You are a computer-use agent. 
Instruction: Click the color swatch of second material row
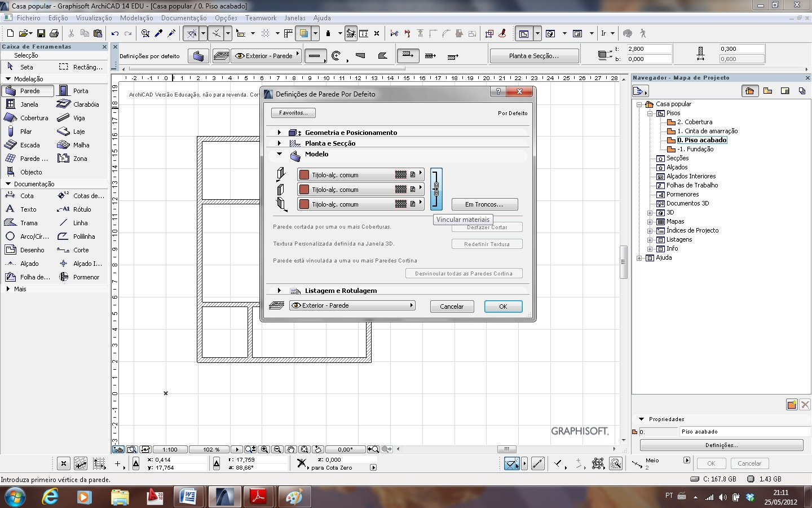point(304,190)
